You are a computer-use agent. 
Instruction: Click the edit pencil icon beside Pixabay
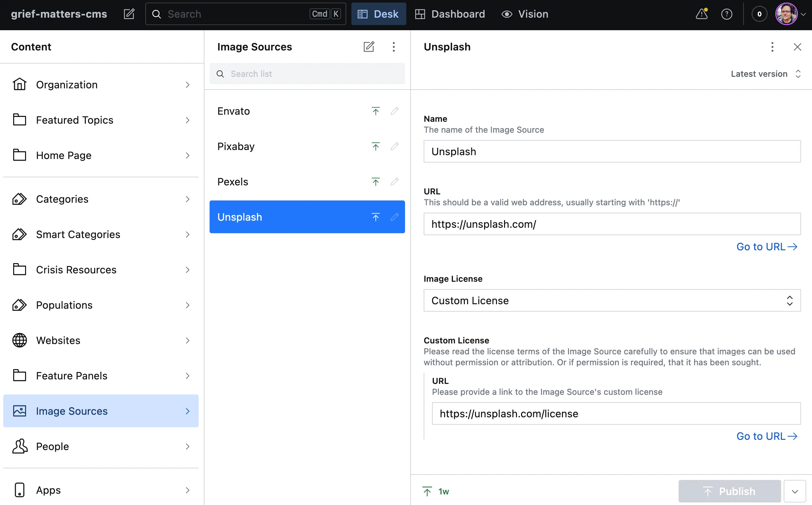click(x=394, y=146)
